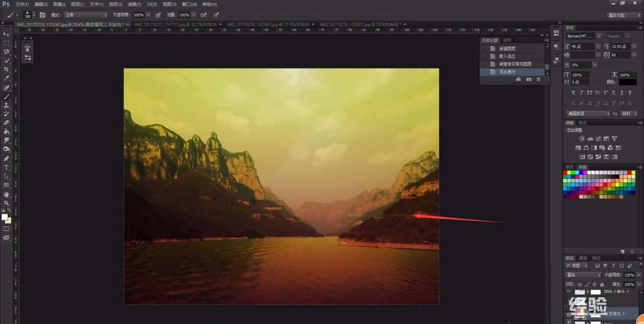Click 新建渐变填充图层 history state
This screenshot has width=644, height=324.
[x=516, y=64]
